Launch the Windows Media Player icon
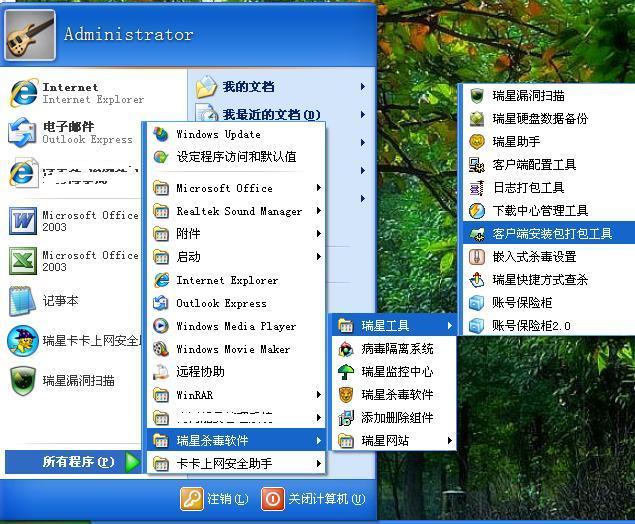 [161, 326]
